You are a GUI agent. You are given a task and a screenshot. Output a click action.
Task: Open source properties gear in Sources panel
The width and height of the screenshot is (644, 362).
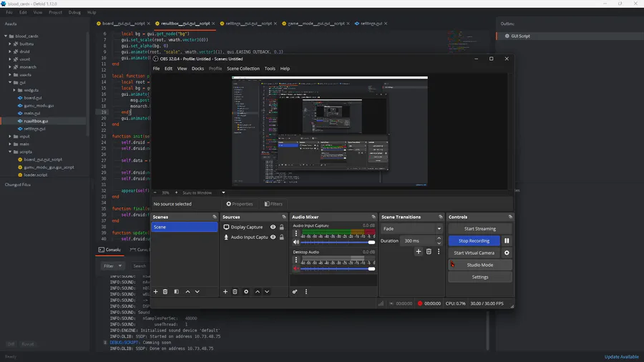click(x=246, y=292)
